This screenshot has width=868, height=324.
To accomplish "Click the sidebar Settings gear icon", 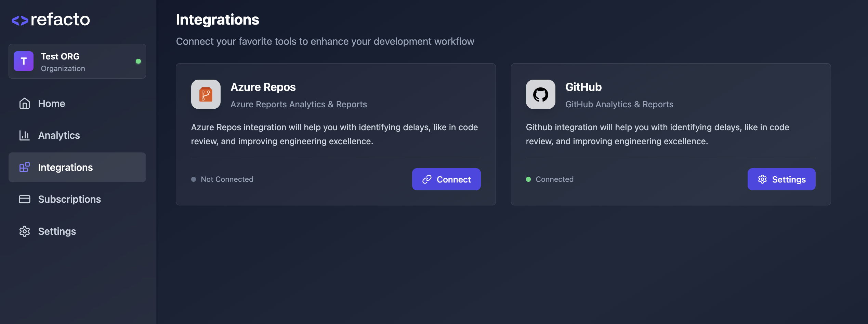I will coord(25,231).
